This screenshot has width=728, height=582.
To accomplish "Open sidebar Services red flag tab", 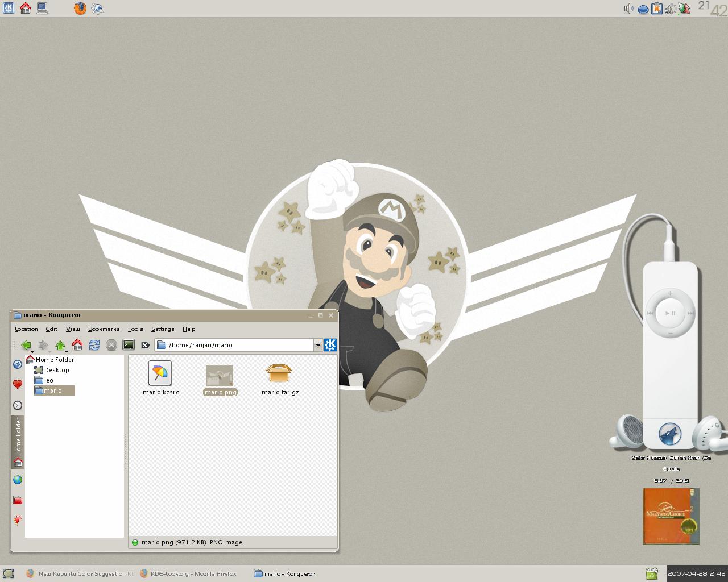I will click(18, 520).
